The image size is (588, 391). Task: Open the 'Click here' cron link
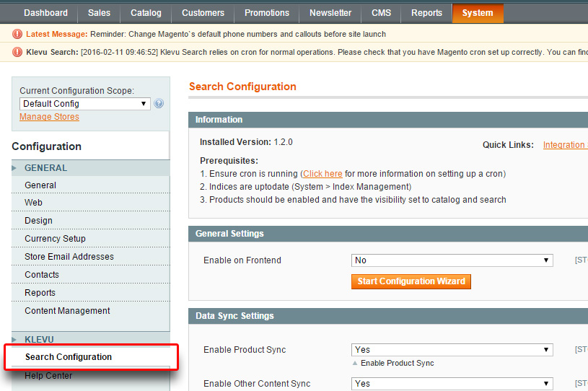pyautogui.click(x=322, y=174)
